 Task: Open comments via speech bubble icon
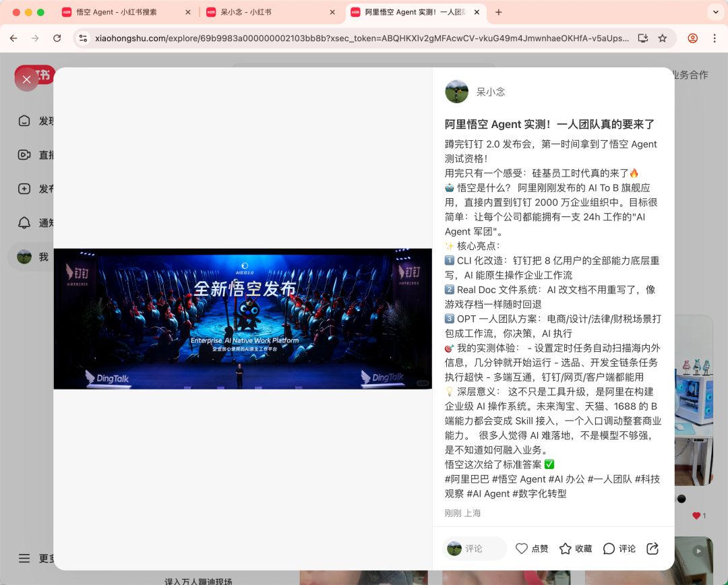(x=609, y=549)
